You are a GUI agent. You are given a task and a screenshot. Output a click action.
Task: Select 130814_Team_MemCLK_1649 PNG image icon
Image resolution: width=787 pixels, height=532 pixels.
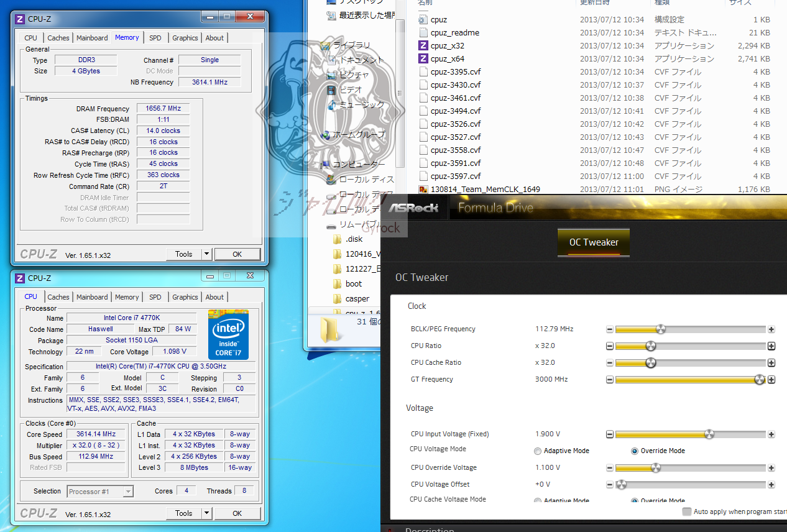coord(423,190)
